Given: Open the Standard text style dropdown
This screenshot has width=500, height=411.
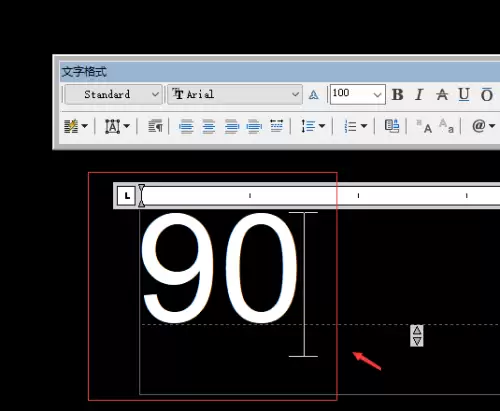Looking at the screenshot, I should tap(113, 94).
